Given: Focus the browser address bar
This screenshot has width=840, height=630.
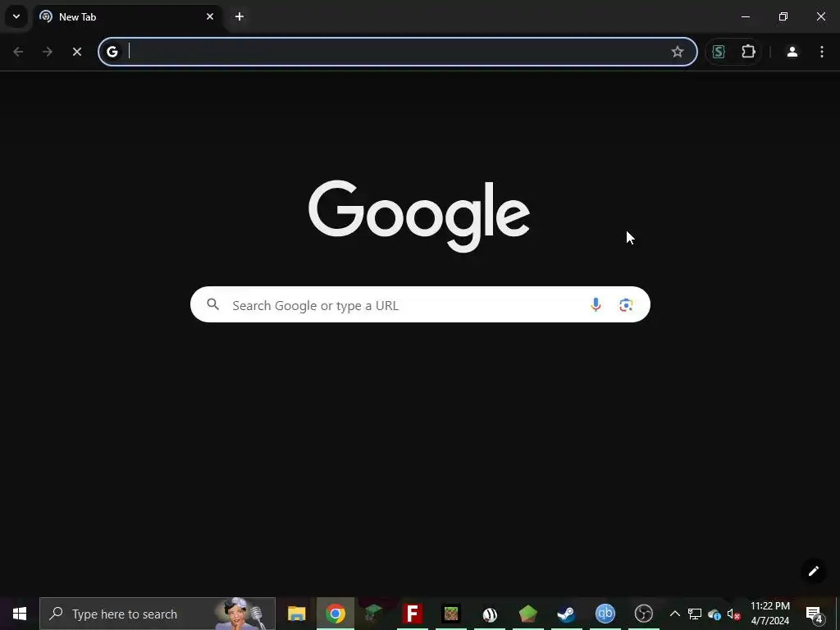Looking at the screenshot, I should coord(398,52).
